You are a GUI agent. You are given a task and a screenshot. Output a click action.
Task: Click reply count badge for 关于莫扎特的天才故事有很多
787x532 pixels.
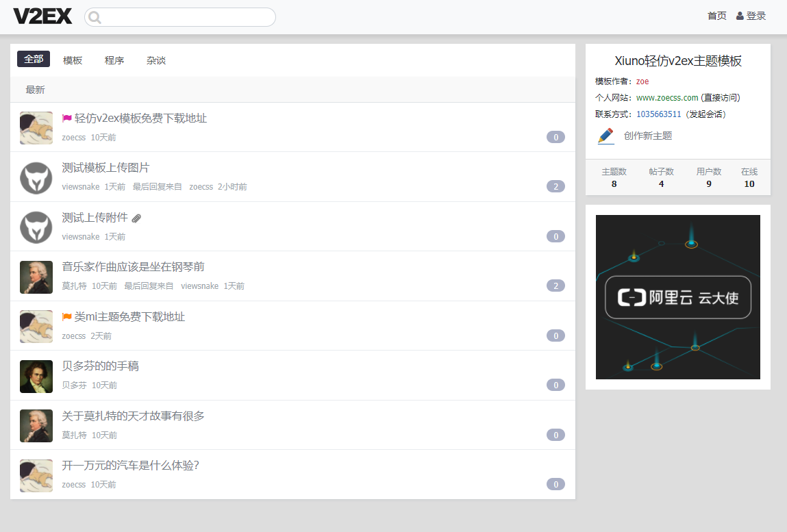click(x=555, y=435)
